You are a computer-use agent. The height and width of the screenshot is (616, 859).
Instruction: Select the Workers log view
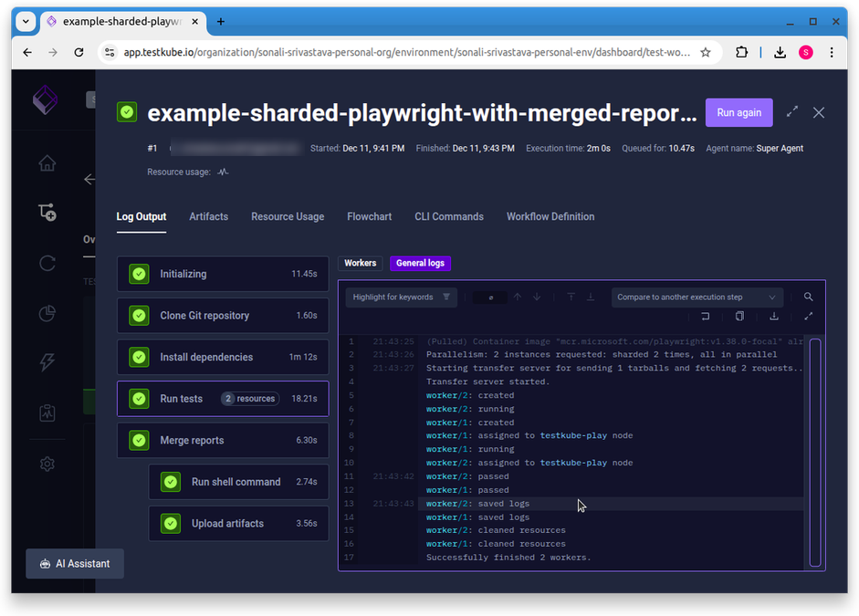click(x=360, y=264)
